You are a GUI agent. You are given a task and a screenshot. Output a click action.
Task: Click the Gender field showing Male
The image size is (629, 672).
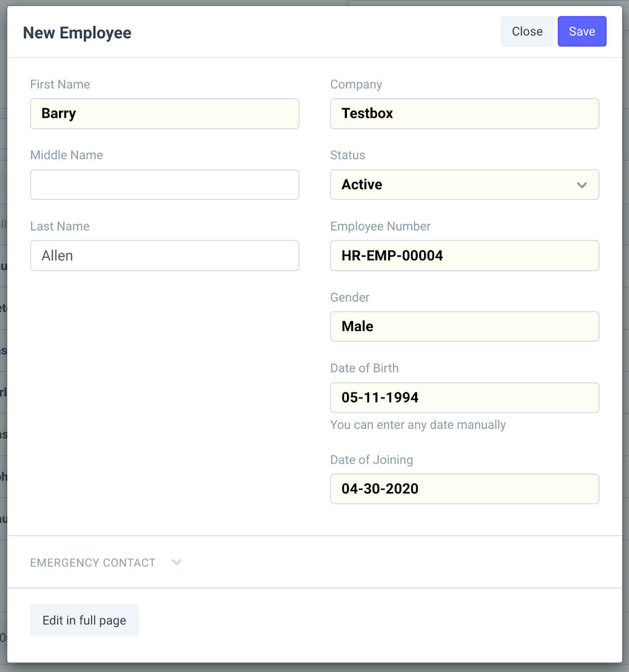464,326
